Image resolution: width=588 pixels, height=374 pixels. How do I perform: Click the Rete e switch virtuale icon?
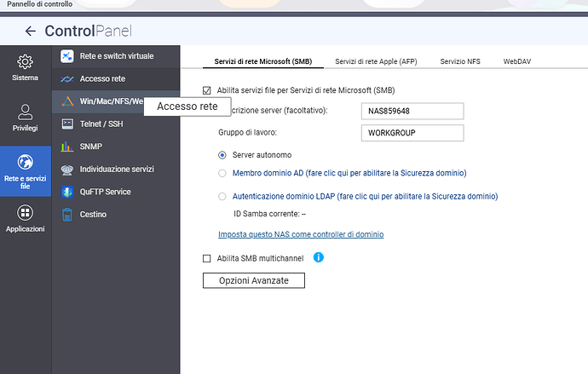[x=68, y=56]
